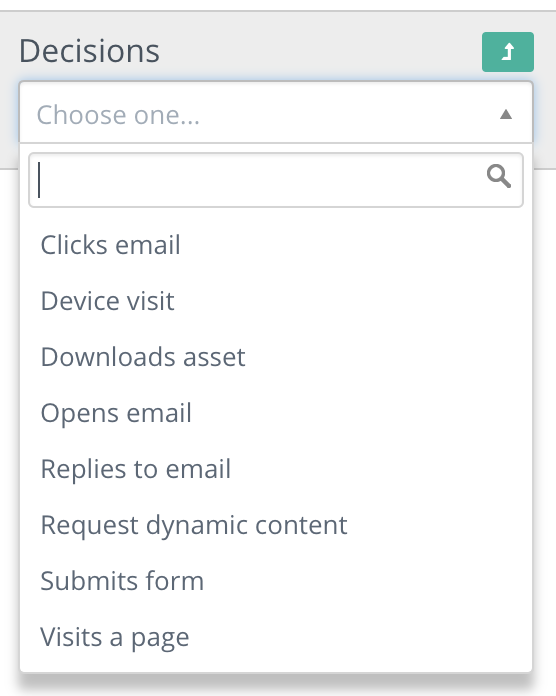The width and height of the screenshot is (556, 696).
Task: Click the 'Decisions' panel heading
Action: tap(89, 51)
